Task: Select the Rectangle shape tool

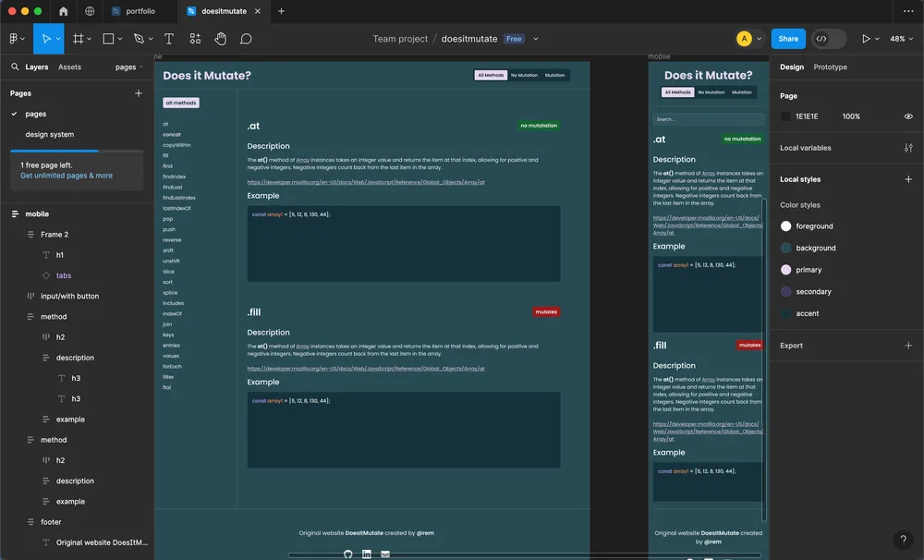Action: [x=108, y=39]
